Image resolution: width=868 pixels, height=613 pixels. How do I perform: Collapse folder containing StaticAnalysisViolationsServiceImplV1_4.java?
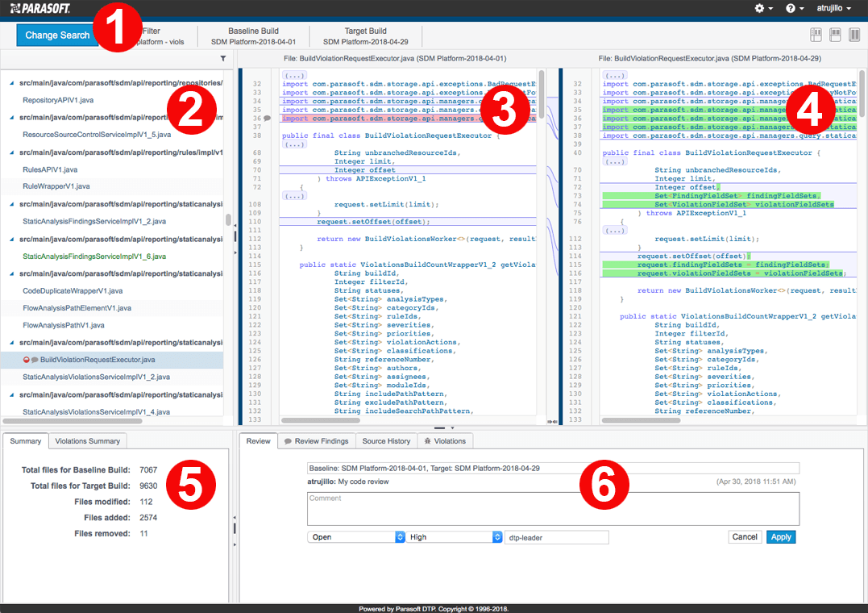point(11,394)
